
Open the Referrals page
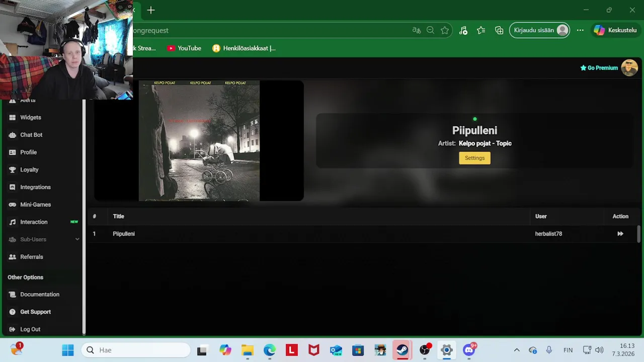pos(31,257)
